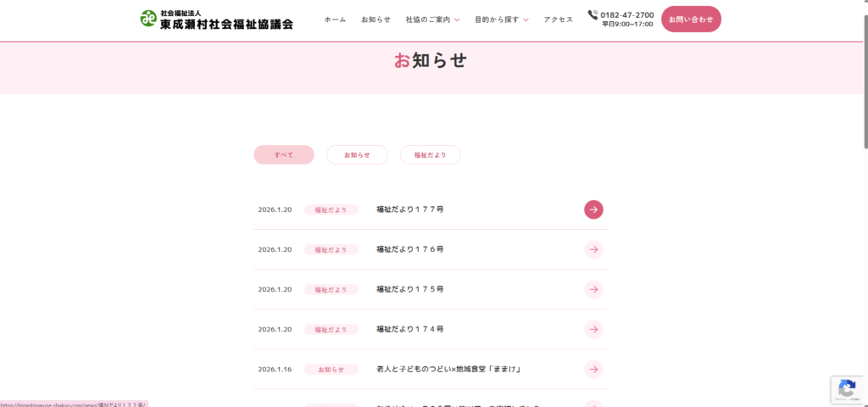Image resolution: width=868 pixels, height=407 pixels.
Task: Open お知らせ in the top navigation
Action: coord(376,20)
